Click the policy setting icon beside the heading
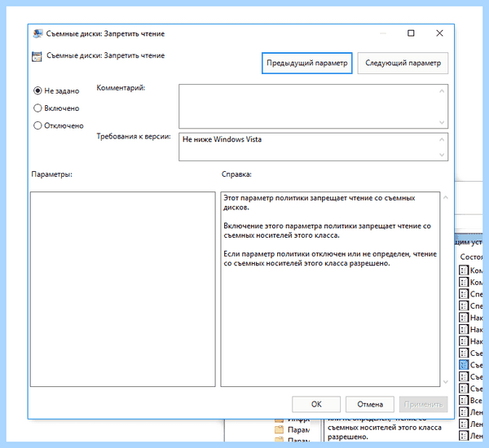The image size is (489, 448). click(37, 56)
